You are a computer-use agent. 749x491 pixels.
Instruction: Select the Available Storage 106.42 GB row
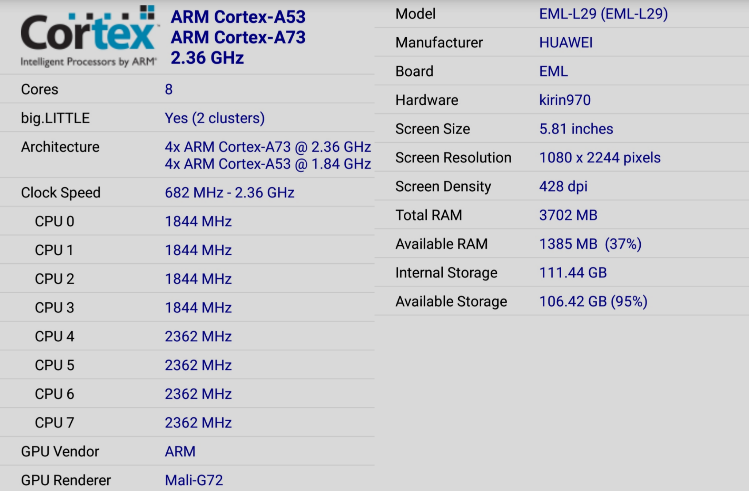tap(562, 301)
